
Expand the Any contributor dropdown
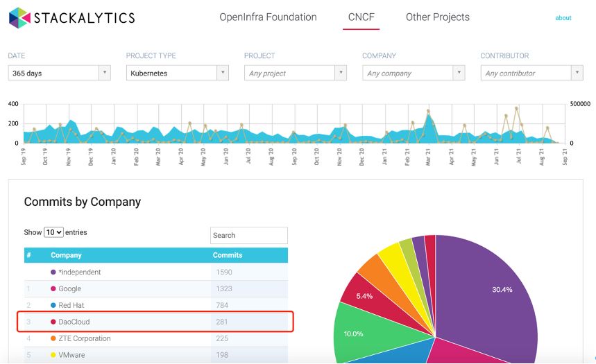[x=531, y=73]
